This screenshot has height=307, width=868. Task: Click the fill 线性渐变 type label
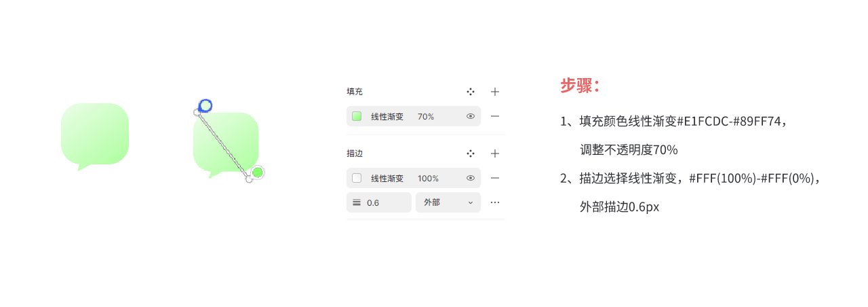click(x=387, y=117)
